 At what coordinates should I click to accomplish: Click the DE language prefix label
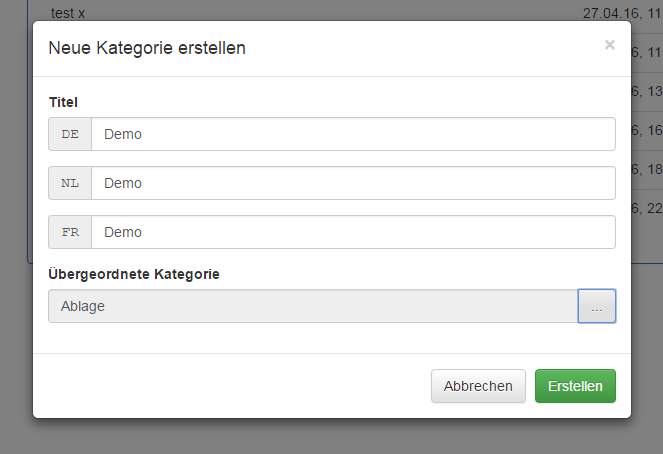click(x=70, y=134)
